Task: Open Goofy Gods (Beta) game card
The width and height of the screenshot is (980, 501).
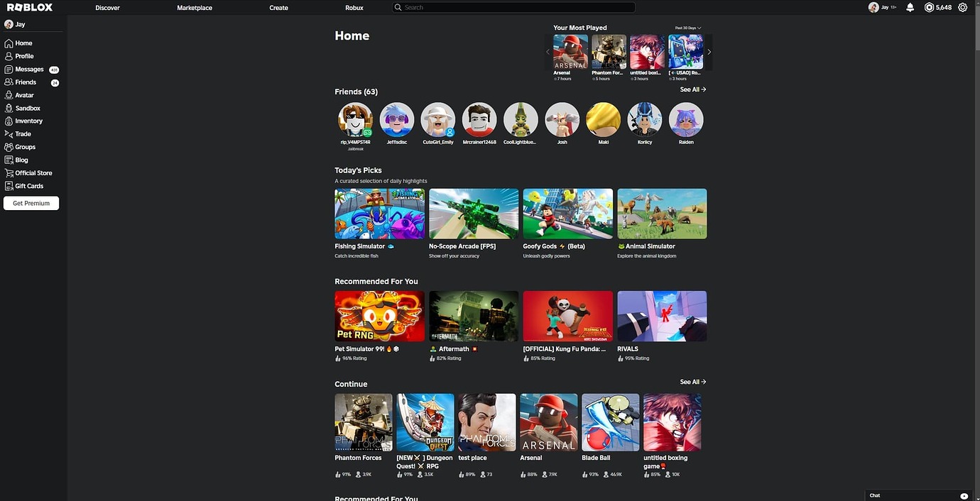Action: (x=568, y=214)
